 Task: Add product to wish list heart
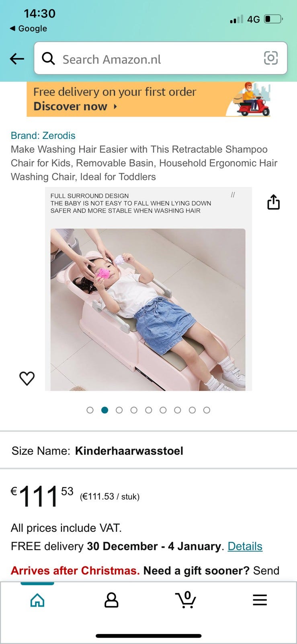pos(27,378)
